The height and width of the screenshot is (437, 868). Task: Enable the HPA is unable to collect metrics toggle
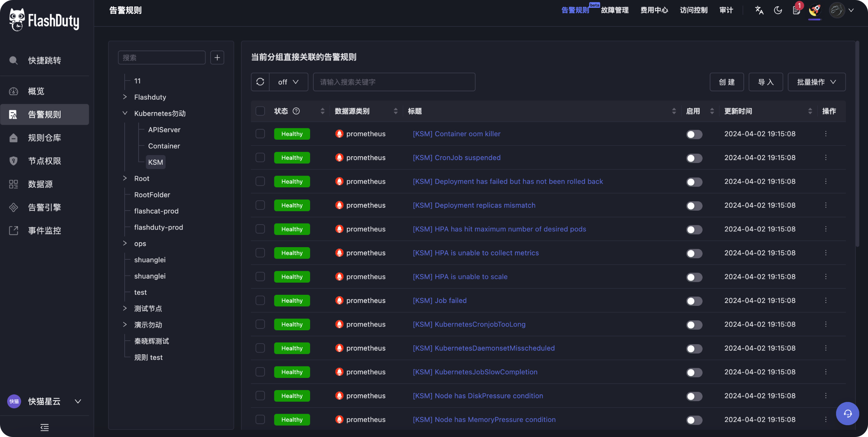694,254
